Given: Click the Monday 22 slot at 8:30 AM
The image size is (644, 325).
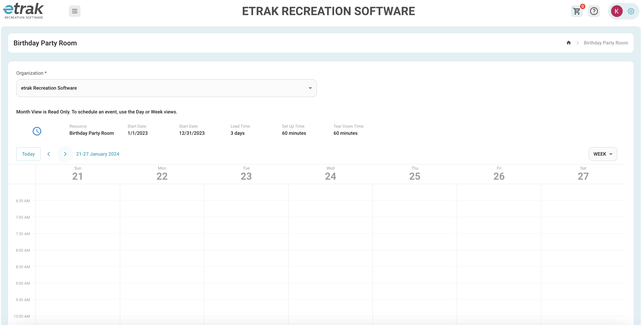Looking at the screenshot, I should pos(162,275).
